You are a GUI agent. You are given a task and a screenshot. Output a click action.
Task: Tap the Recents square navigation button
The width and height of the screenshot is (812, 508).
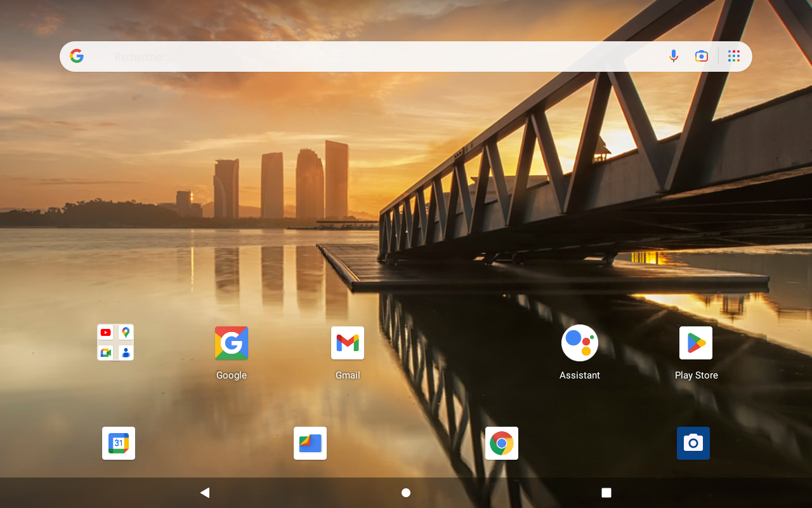606,493
